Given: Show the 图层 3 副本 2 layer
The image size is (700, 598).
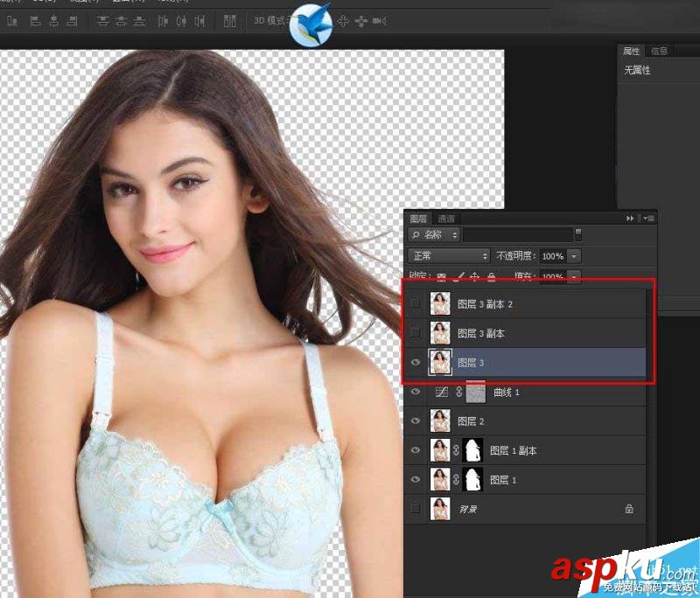Looking at the screenshot, I should (x=415, y=303).
